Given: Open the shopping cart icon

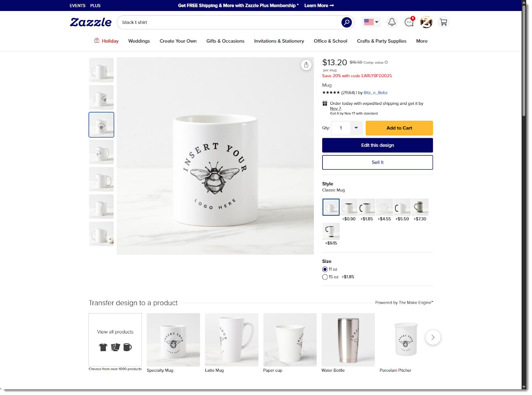Looking at the screenshot, I should (x=443, y=22).
